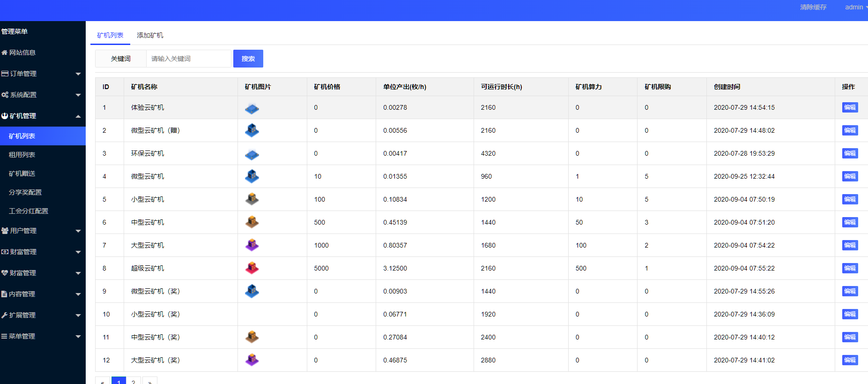Select 矿机赠送 sidebar item

pos(22,173)
